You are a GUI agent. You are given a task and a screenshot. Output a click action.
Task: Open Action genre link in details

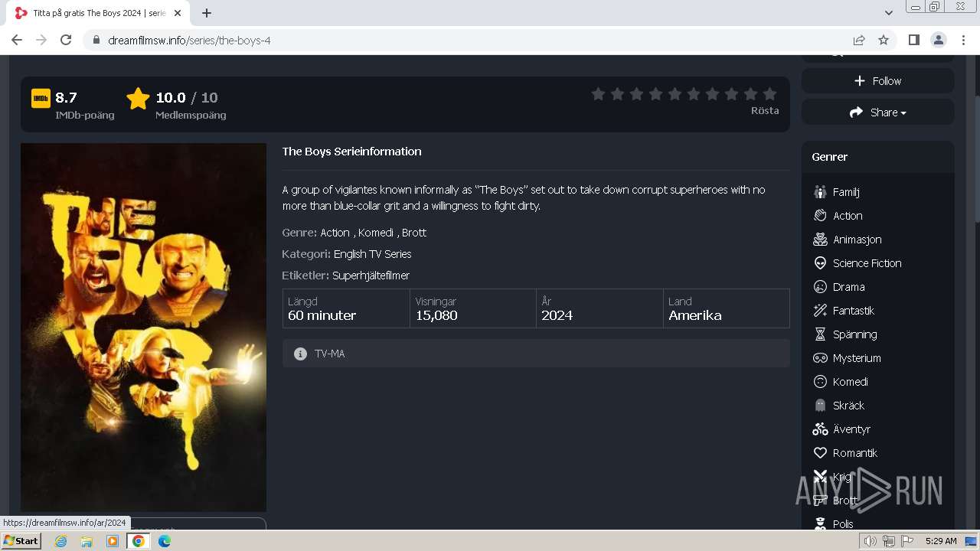click(x=335, y=233)
